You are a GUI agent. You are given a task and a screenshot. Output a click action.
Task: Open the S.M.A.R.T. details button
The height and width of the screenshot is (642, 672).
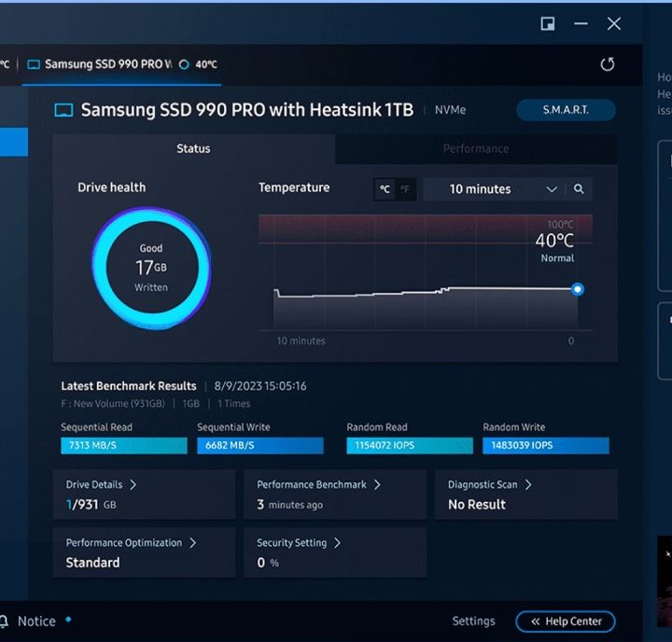566,110
